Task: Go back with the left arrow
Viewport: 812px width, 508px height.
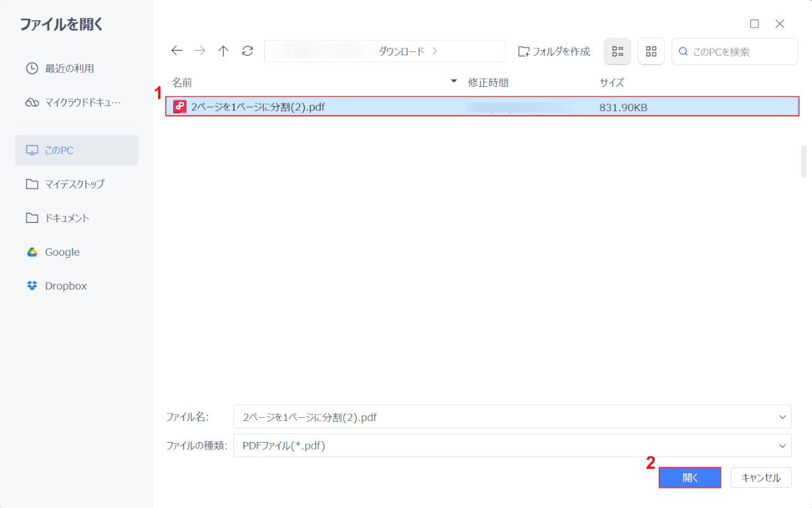Action: [x=177, y=51]
